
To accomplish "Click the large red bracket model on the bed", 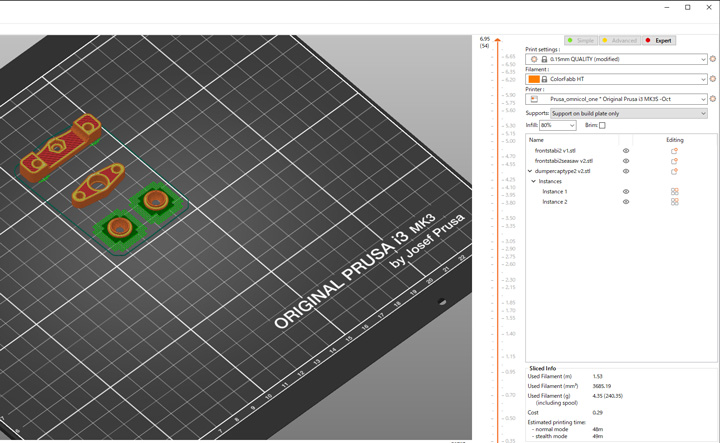I will point(60,147).
